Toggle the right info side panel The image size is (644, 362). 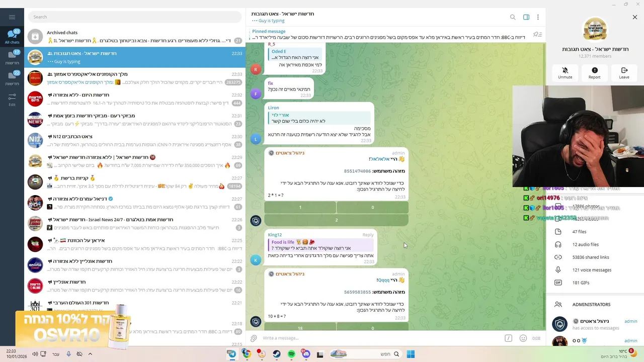click(x=526, y=17)
